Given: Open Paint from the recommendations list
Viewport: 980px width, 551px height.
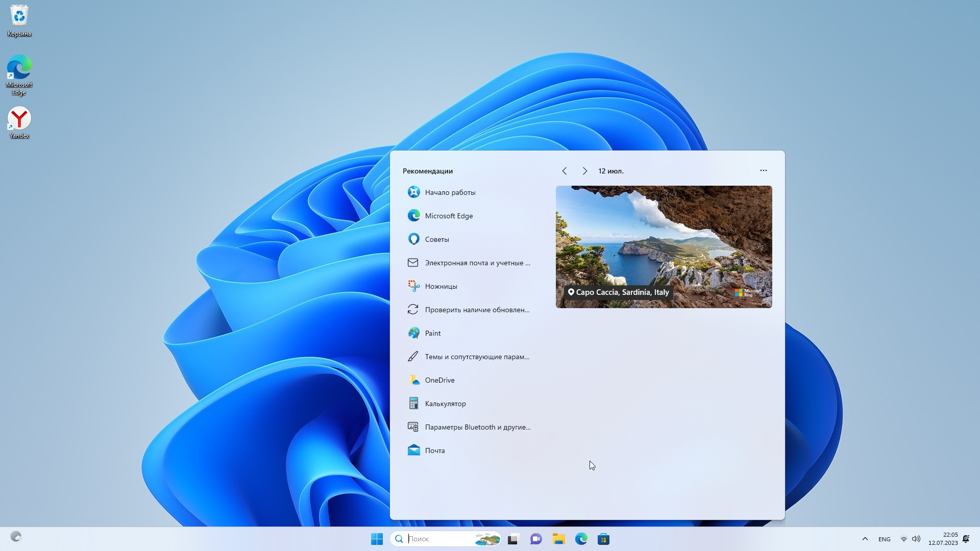Looking at the screenshot, I should coord(432,333).
